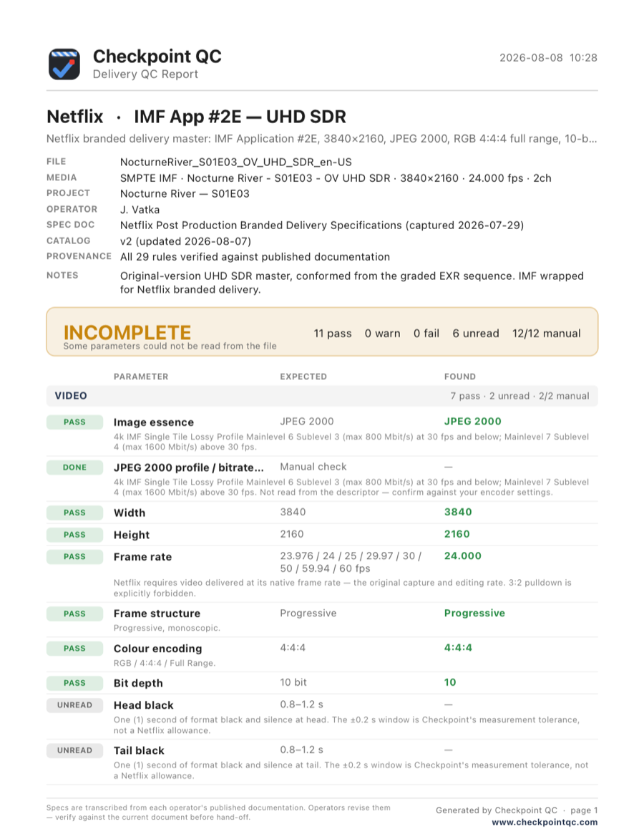Click the FOUND column header
644x834 pixels.
(x=460, y=377)
